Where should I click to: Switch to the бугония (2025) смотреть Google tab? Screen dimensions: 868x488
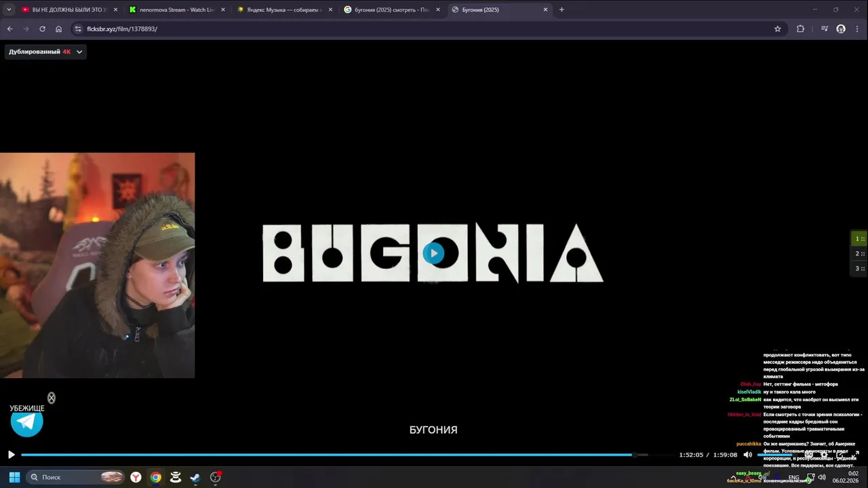tap(392, 9)
